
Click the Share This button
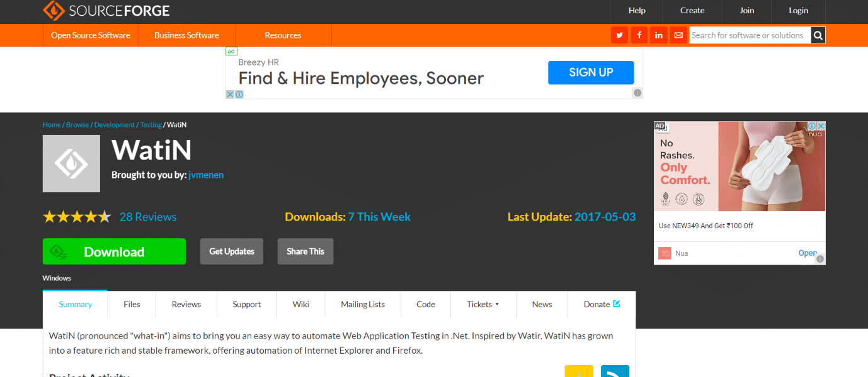[x=306, y=252]
